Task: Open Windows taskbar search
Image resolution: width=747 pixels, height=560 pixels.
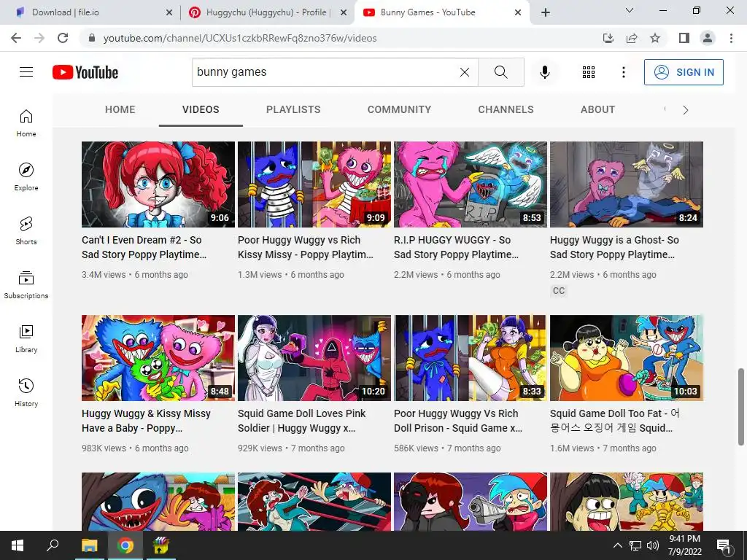Action: pyautogui.click(x=53, y=545)
